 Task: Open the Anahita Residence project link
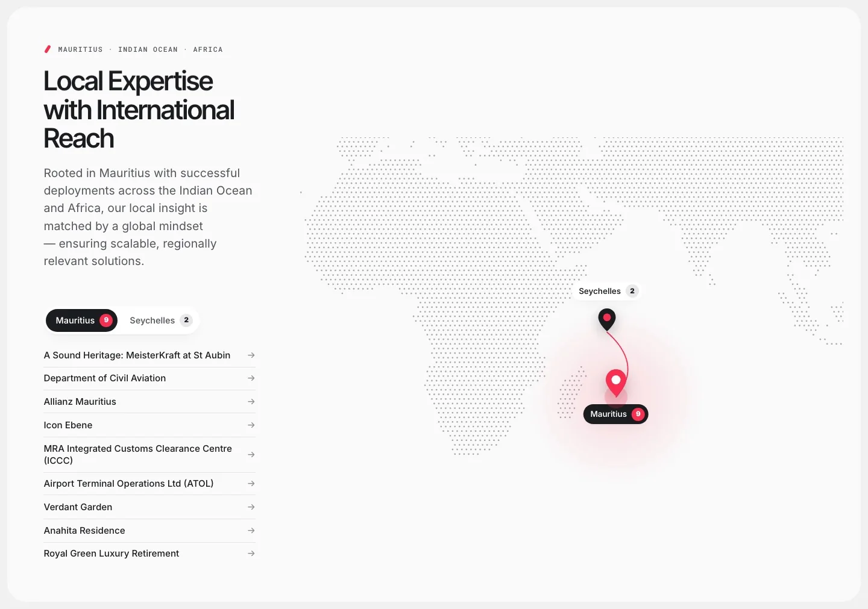coord(149,531)
